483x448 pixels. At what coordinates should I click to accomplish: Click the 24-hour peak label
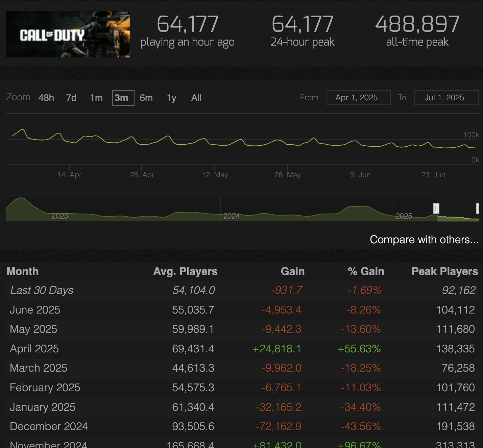click(302, 42)
